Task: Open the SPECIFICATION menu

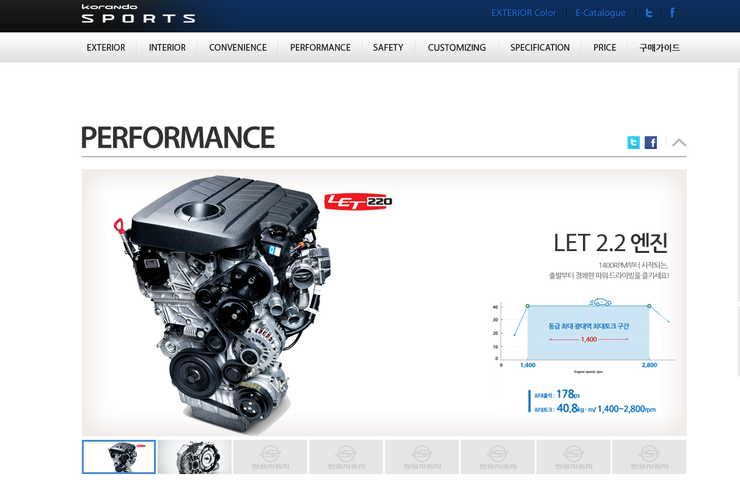Action: point(540,48)
